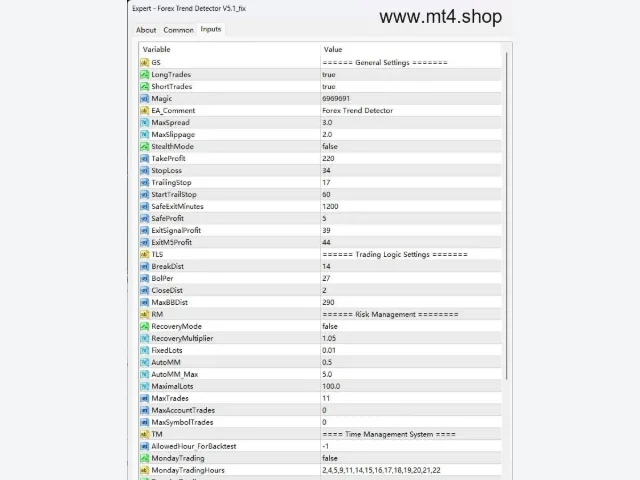This screenshot has width=640, height=480.
Task: Click the MaxBBDist integer icon
Action: (144, 302)
